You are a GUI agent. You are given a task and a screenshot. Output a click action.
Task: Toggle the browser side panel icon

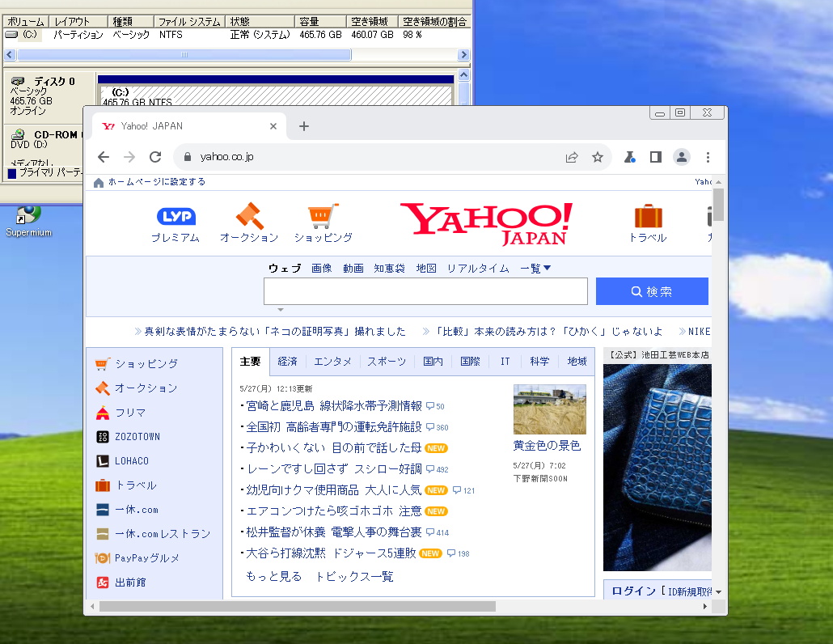click(656, 157)
